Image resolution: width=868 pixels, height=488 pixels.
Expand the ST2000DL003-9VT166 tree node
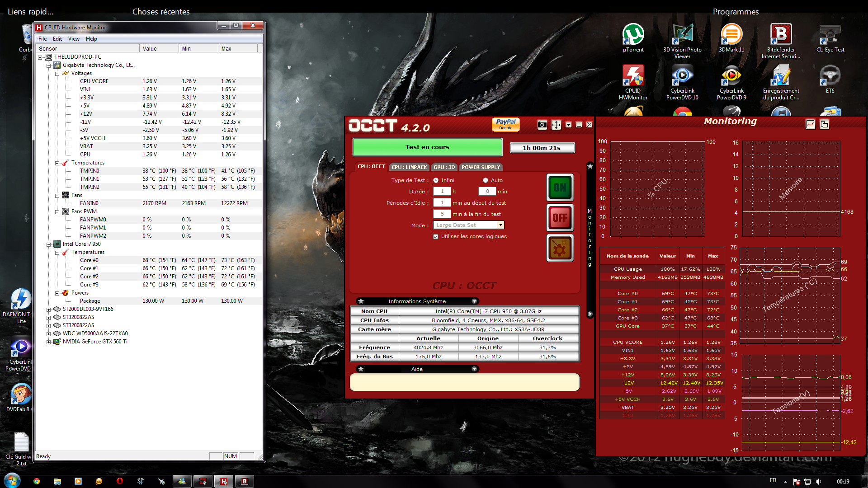point(48,310)
